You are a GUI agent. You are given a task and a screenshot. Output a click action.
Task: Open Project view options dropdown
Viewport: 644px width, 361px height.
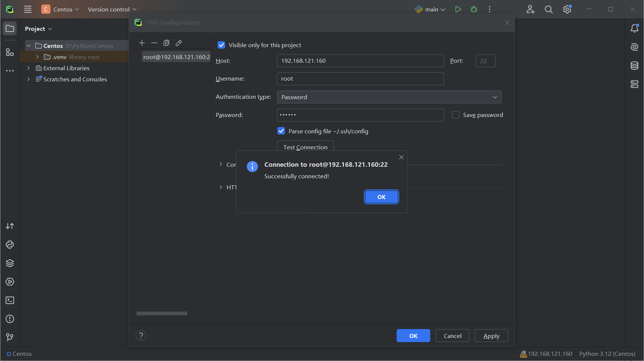39,29
